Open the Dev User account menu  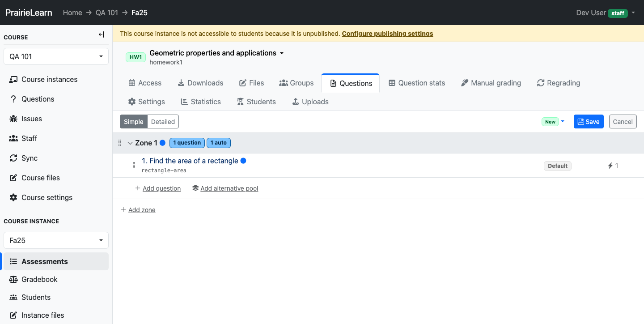coord(606,13)
